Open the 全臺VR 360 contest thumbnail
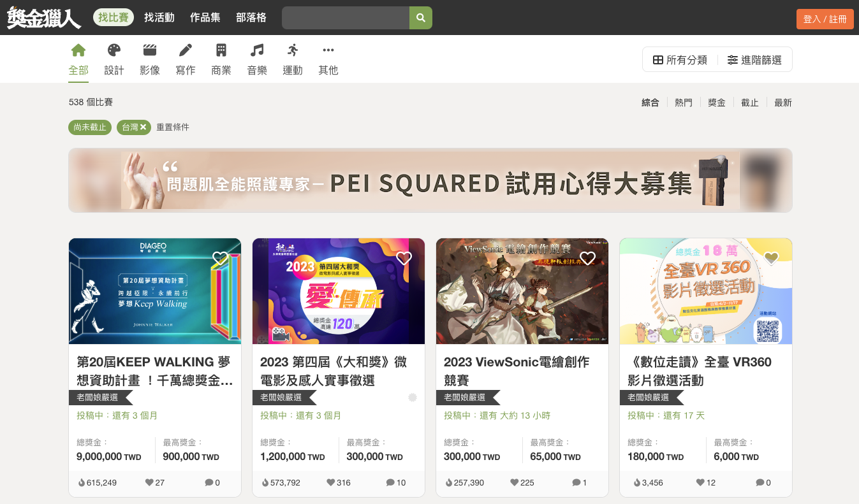Viewport: 859px width, 504px height. point(706,291)
